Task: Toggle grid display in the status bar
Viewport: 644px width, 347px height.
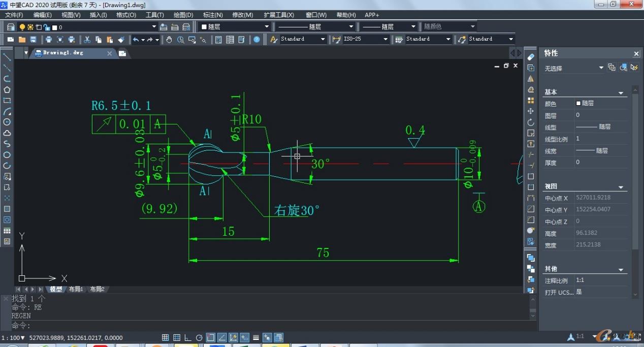Action: click(176, 337)
